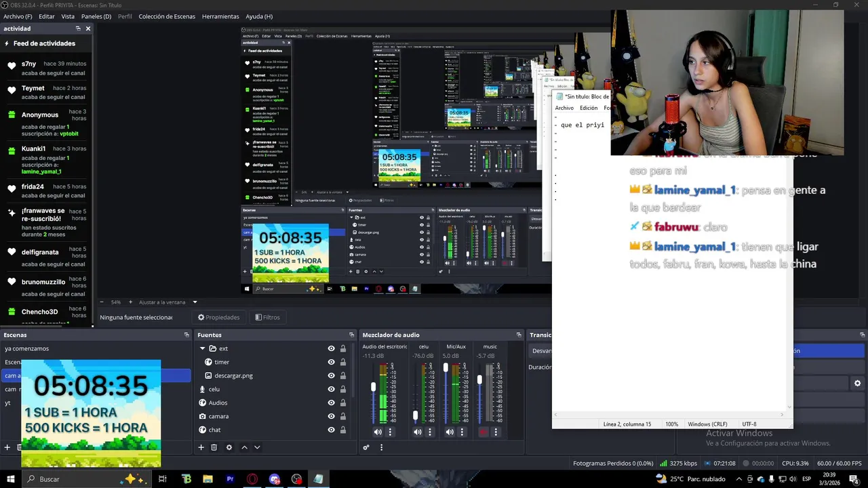Open advanced audio properties gears icon

(366, 447)
